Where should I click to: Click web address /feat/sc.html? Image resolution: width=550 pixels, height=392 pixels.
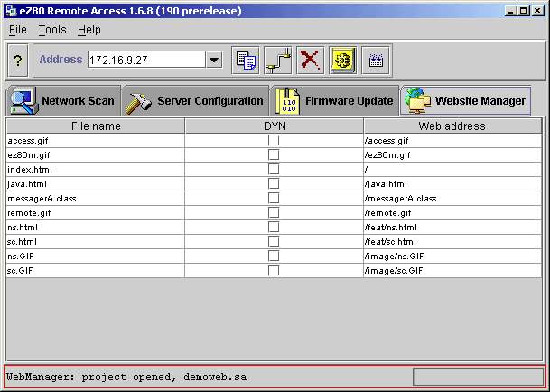[x=390, y=242]
